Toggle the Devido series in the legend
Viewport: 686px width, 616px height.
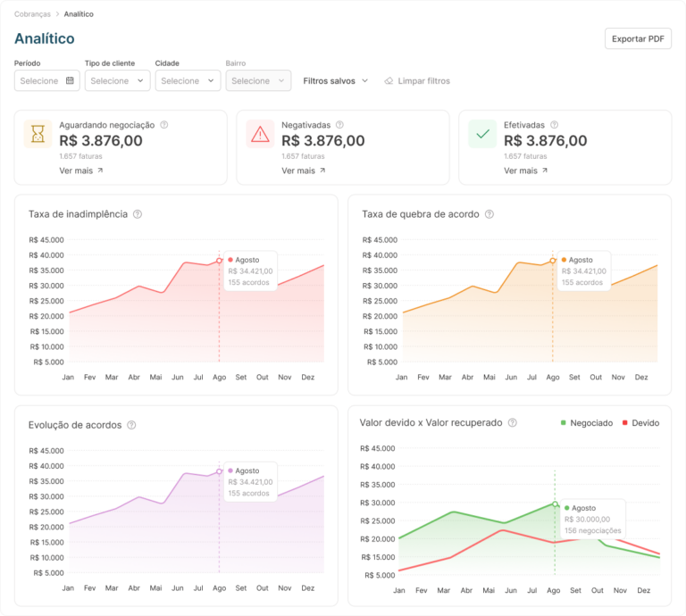pyautogui.click(x=641, y=423)
